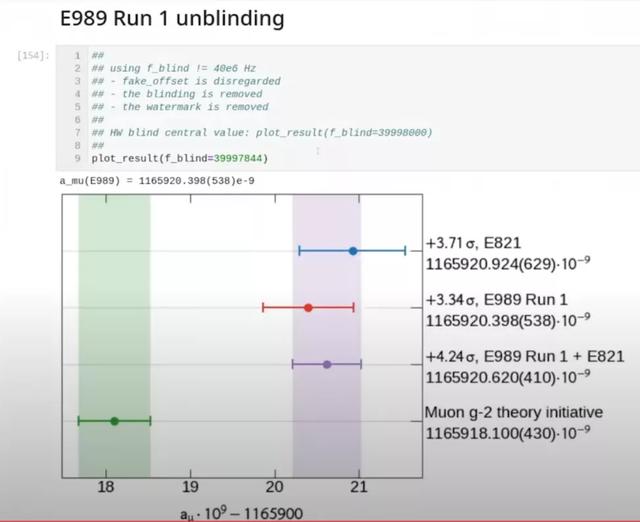The width and height of the screenshot is (640, 522).
Task: Click value '1165918.100(430)·10⁻⁹'
Action: tap(508, 433)
